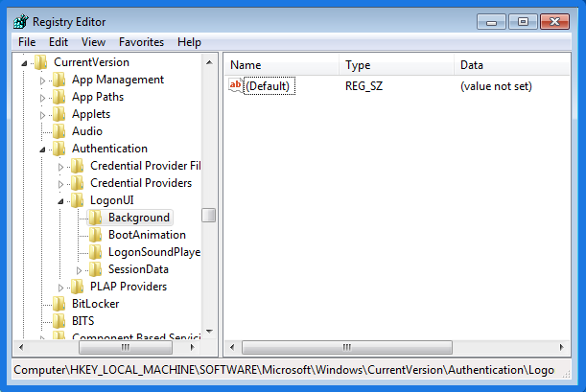Expand the Credential Provider Filters key
The height and width of the screenshot is (392, 586).
(x=61, y=167)
